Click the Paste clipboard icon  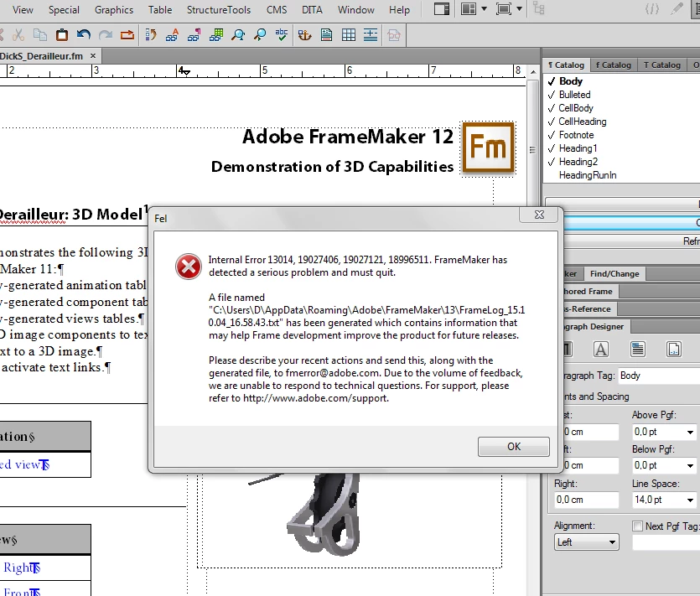coord(61,35)
